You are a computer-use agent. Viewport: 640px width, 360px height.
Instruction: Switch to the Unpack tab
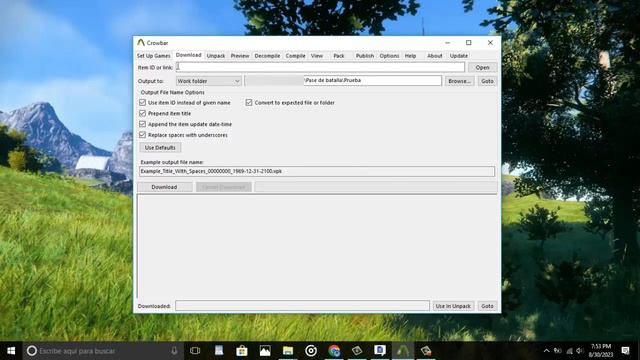(216, 56)
